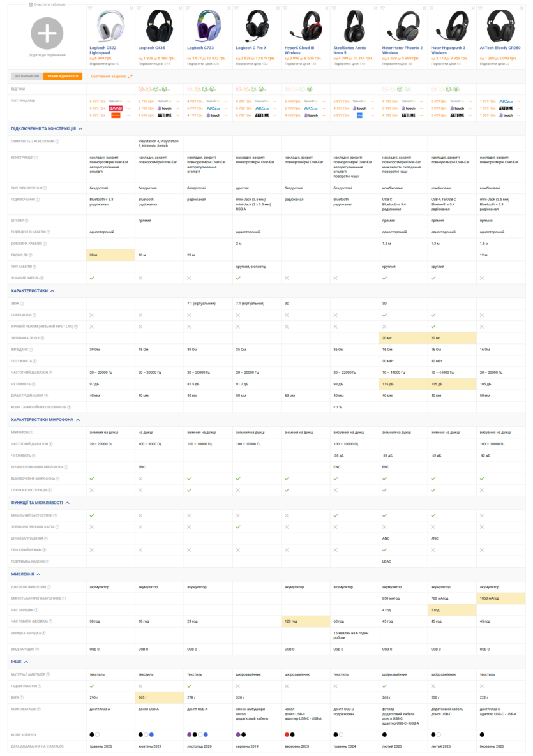Pick the red color swatch for HyperX Cloud III
Screen dimensions: 533x756
[x=287, y=735]
